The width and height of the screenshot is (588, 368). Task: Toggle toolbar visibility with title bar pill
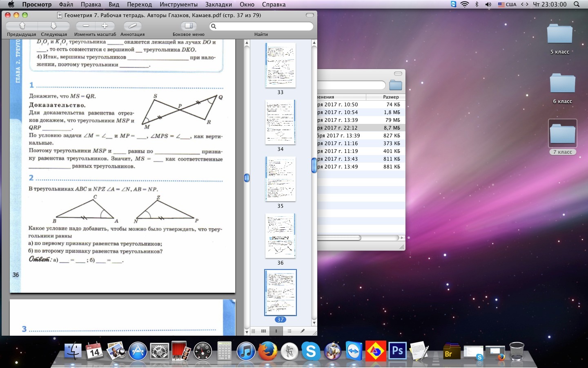pyautogui.click(x=310, y=15)
